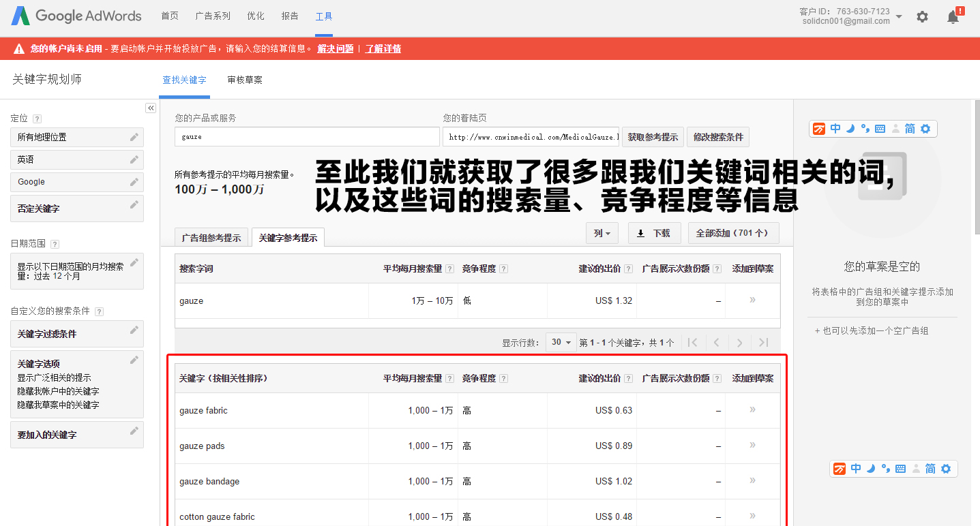
Task: Open the rows-per-page 30 dropdown
Action: tap(561, 342)
